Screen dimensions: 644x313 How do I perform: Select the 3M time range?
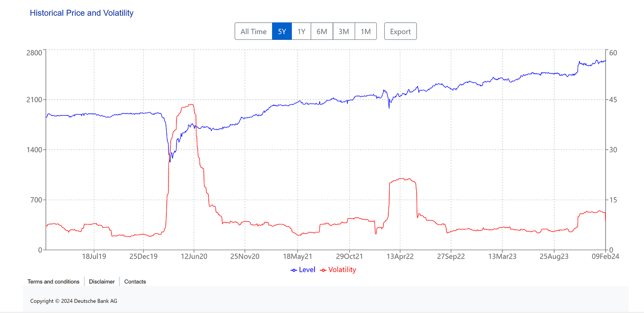tap(344, 31)
